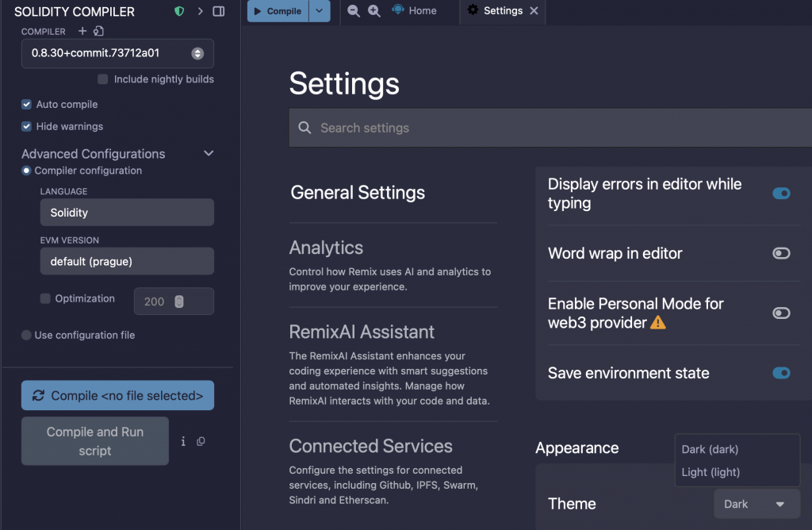Viewport: 812px width, 530px height.
Task: Open the Connected Services settings section
Action: pos(370,446)
